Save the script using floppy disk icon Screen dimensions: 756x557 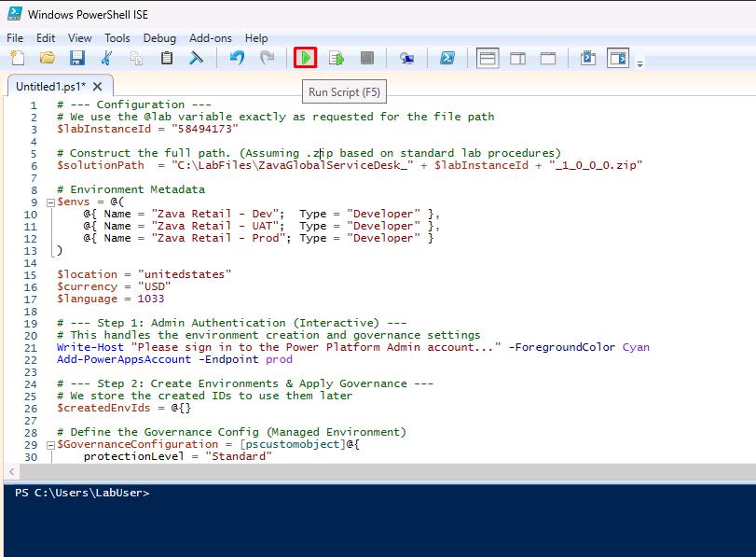pos(77,59)
